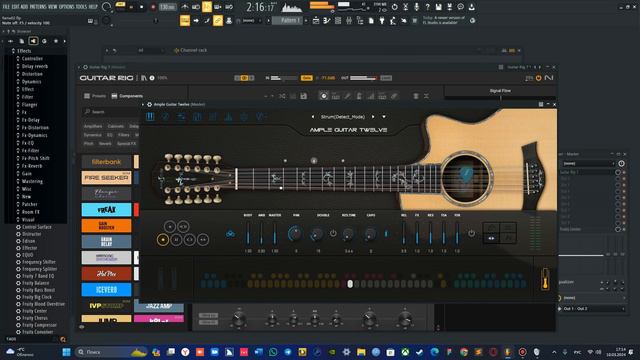Go to the previous Ample Guitar preset
The image size is (640, 360).
point(313,117)
